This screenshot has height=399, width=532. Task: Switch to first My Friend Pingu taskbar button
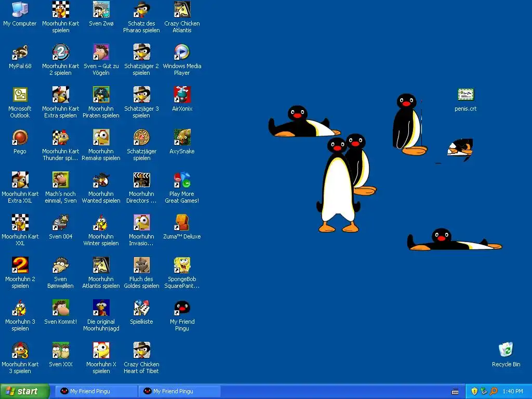96,391
